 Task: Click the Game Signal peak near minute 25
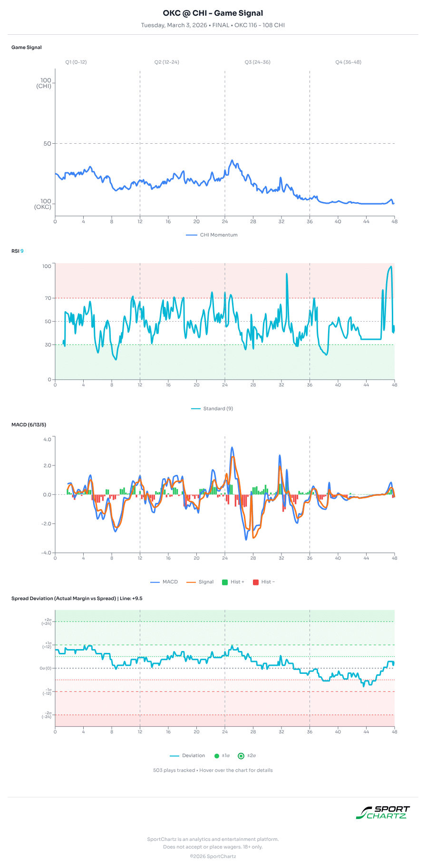tap(232, 160)
